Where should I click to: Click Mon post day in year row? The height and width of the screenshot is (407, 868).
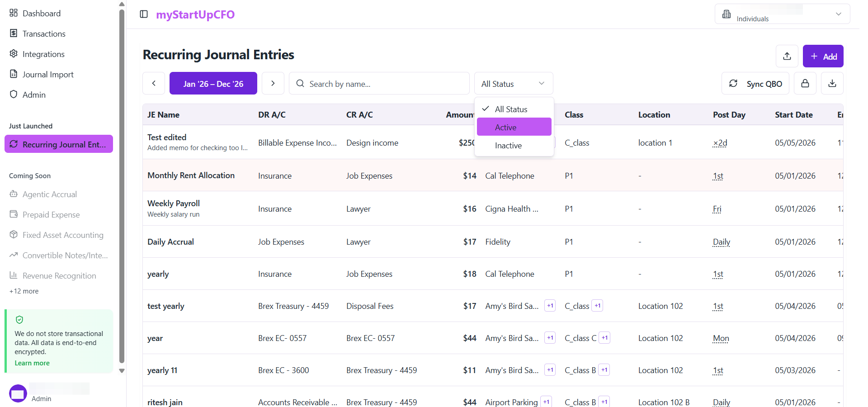click(721, 338)
